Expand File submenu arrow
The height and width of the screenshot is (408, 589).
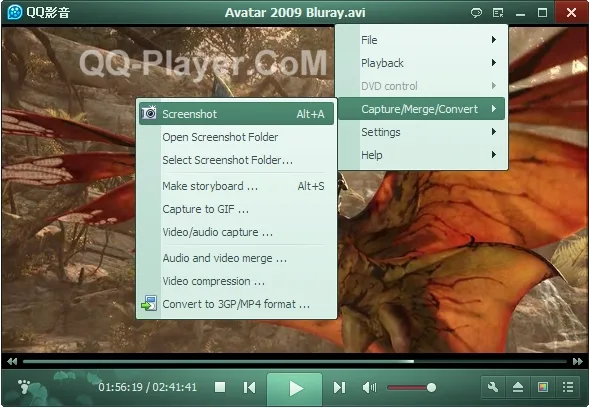pos(494,39)
